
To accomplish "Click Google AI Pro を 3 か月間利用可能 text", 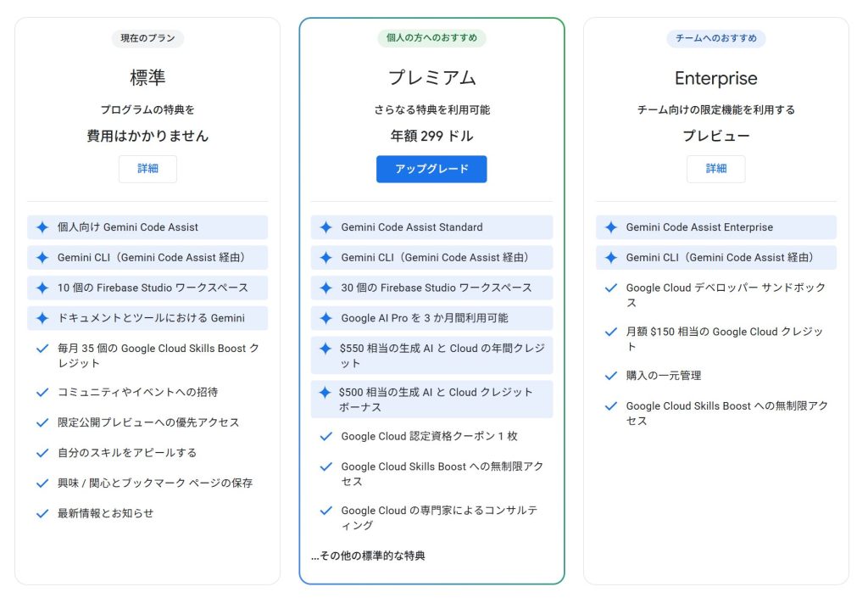I will 425,318.
